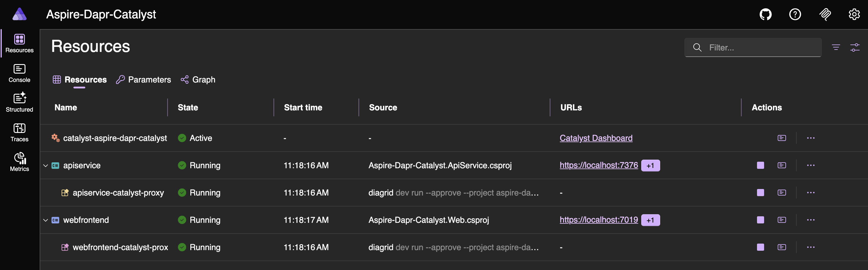Stop the apiservice-catalyst-proxy resource
Viewport: 868px width, 270px height.
(760, 193)
